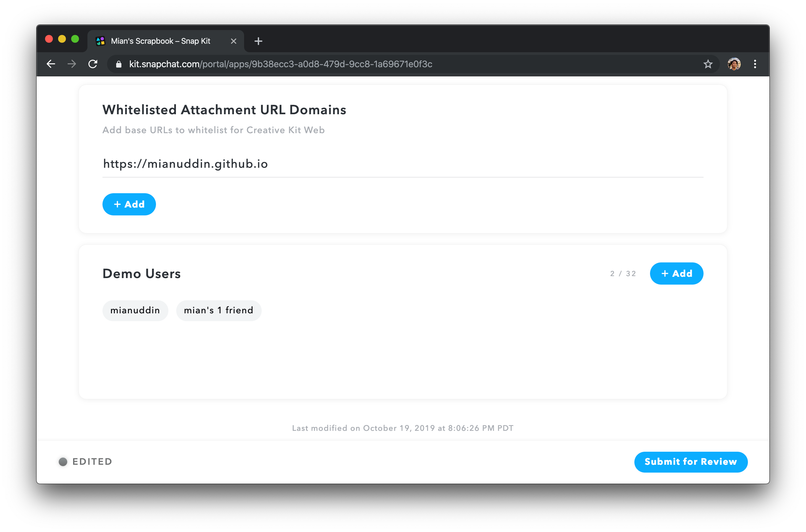Screen dimensions: 806x532
Task: Click the yellow minimize window button
Action: [62, 39]
